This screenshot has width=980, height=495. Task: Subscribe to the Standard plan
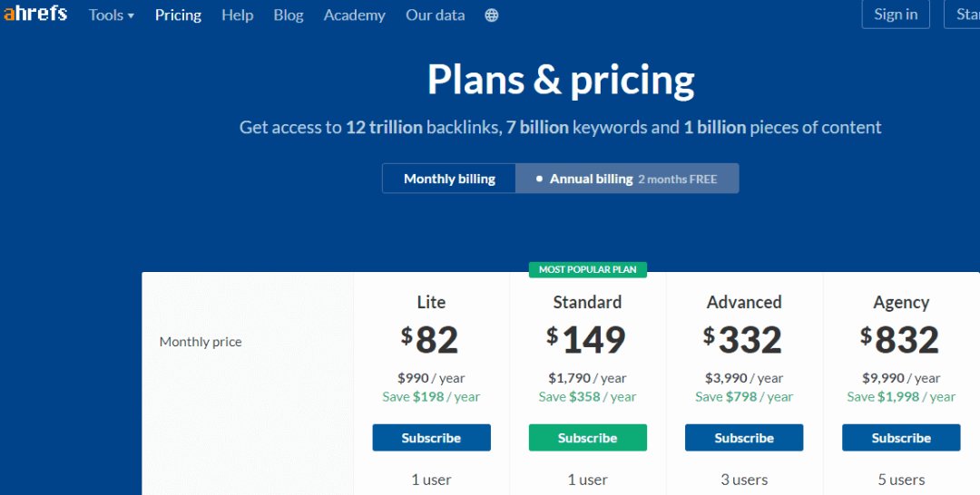point(587,438)
